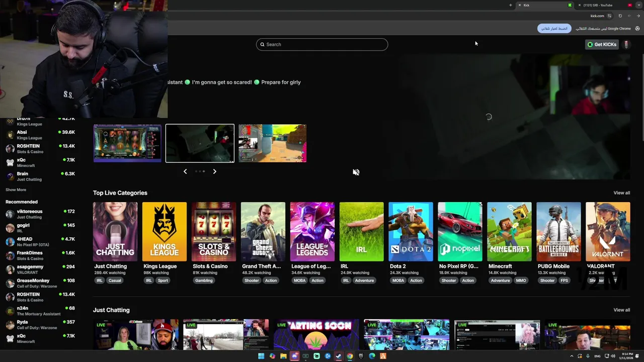Open Epic Games Launcher from the taskbar
The image size is (644, 362).
click(x=361, y=356)
